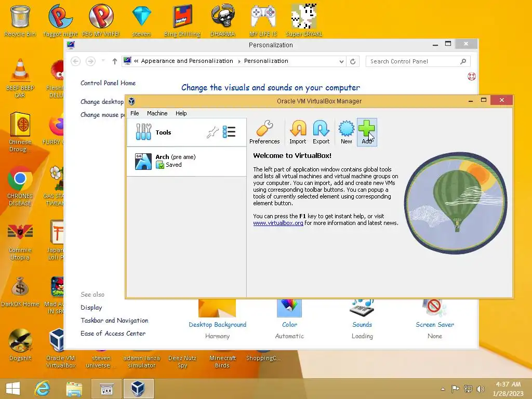Open VirtualBox Preferences

coord(264,132)
